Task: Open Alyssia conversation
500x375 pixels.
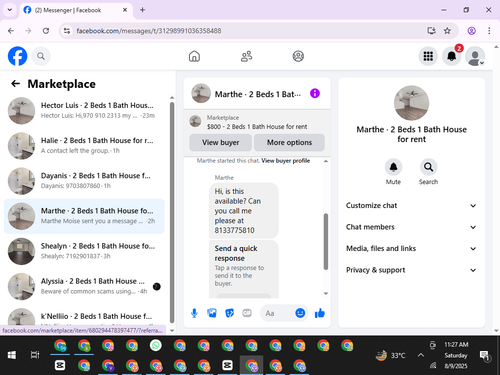Action: click(x=84, y=286)
